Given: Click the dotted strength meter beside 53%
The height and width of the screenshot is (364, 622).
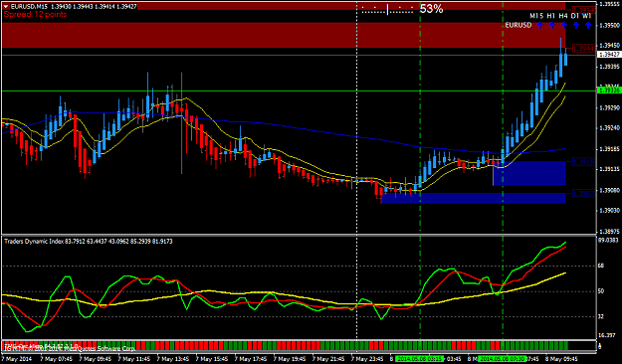Looking at the screenshot, I should [x=387, y=10].
